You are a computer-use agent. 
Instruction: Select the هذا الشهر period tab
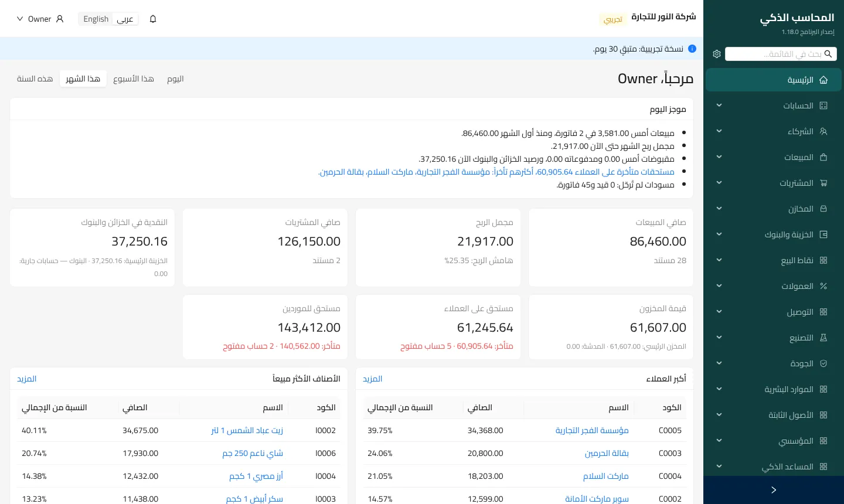tap(83, 79)
